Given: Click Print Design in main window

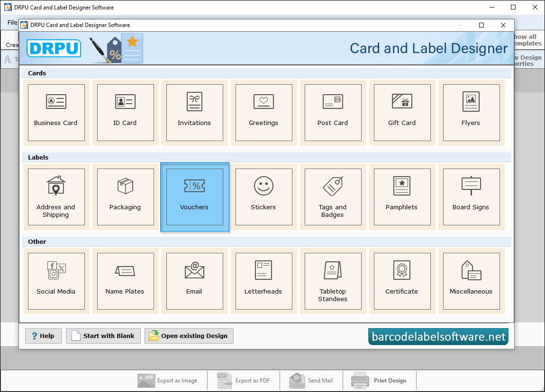Looking at the screenshot, I should [379, 381].
